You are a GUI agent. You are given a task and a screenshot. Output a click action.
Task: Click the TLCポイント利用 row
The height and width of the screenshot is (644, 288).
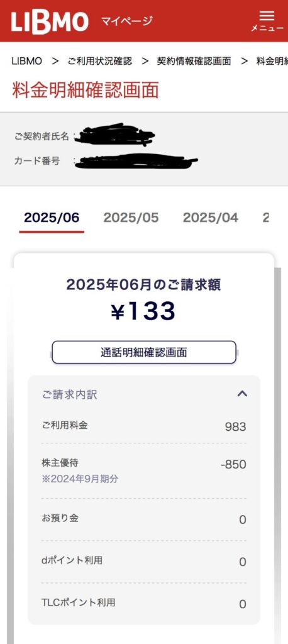[x=144, y=603]
